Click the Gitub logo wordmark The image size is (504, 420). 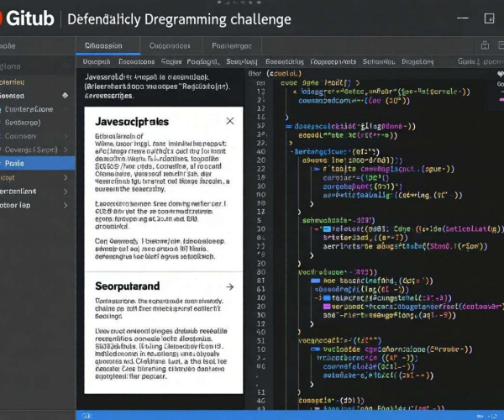[x=30, y=18]
